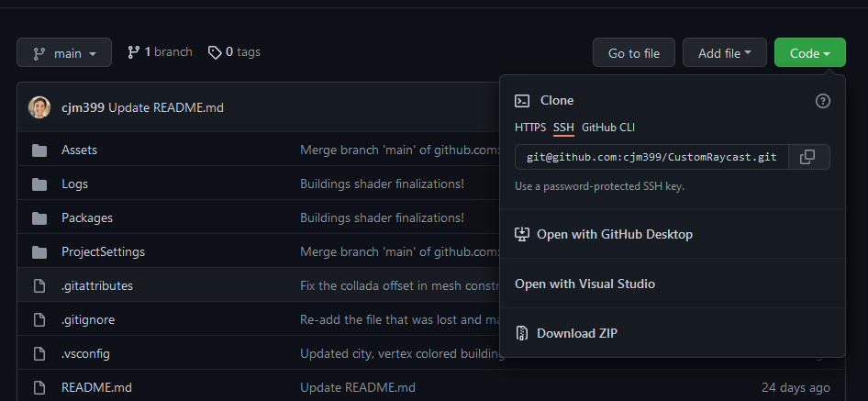Image resolution: width=868 pixels, height=401 pixels.
Task: Choose Open with GitHub Desktop
Action: pos(672,234)
